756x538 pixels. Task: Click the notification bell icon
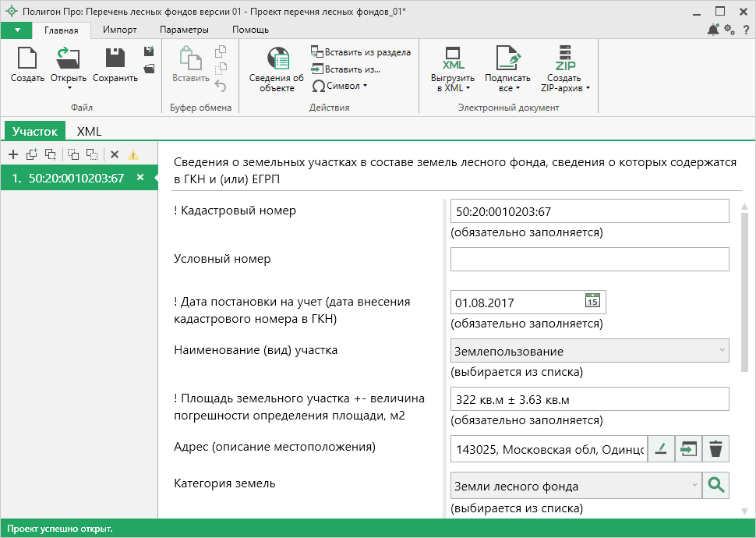click(713, 30)
